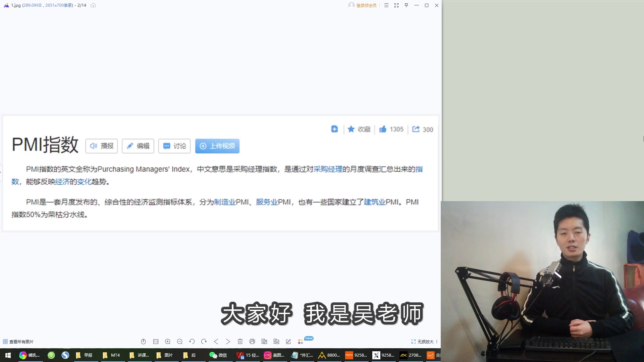
Task: Rotate image counterclockwise
Action: click(192, 342)
